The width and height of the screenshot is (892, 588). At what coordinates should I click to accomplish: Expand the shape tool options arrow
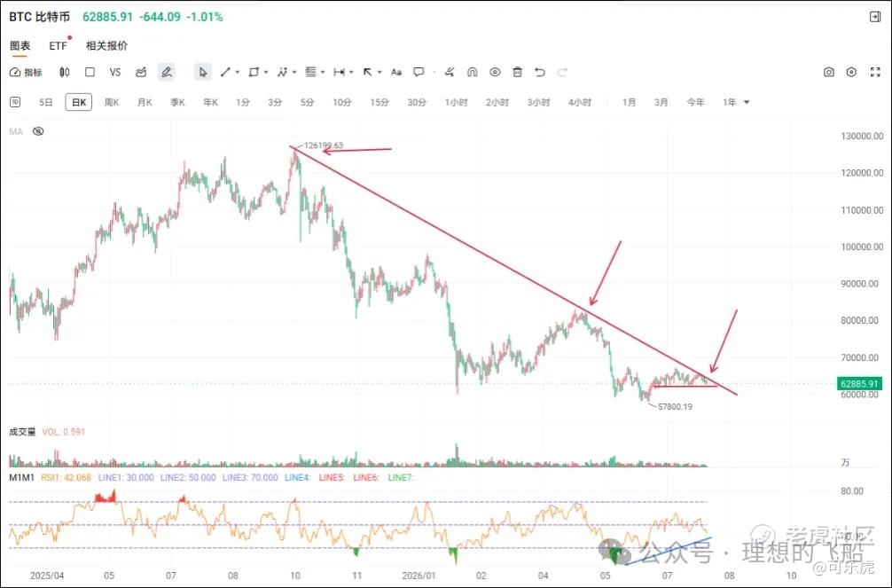point(266,73)
